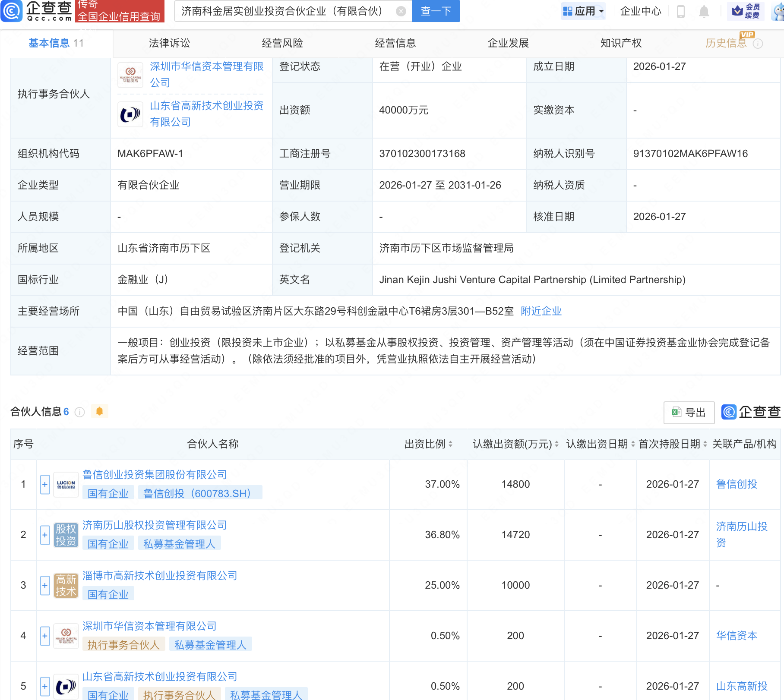
Task: Open the 附近企业 link
Action: [x=541, y=311]
